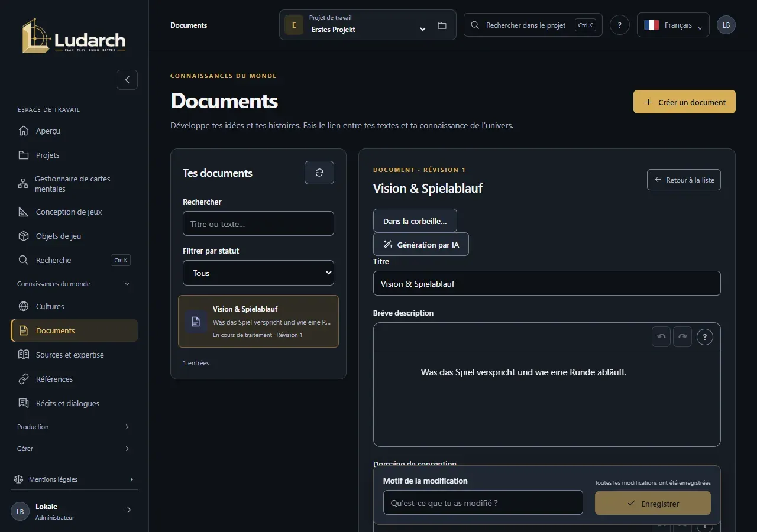Viewport: 757px width, 532px height.
Task: Click the Motif de la modification field
Action: tap(483, 502)
